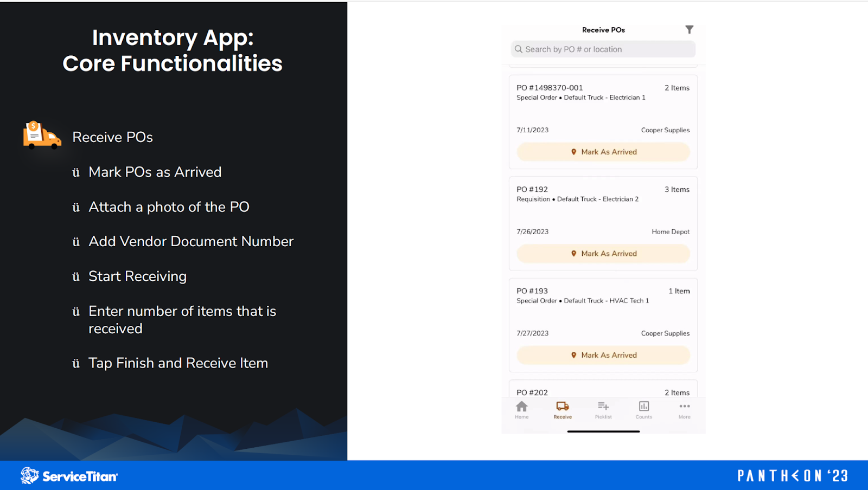Click the ServiceTitan logo in the footer
This screenshot has width=868, height=490.
[x=69, y=476]
